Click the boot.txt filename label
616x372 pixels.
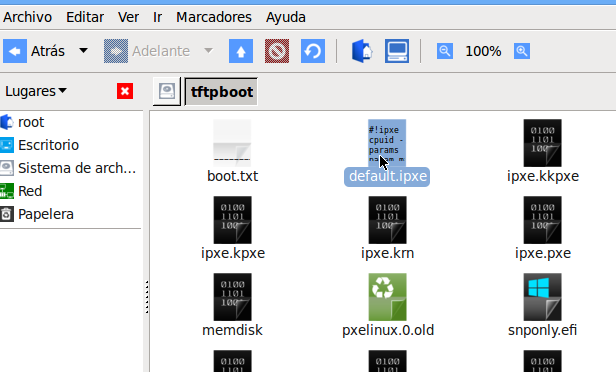[233, 176]
